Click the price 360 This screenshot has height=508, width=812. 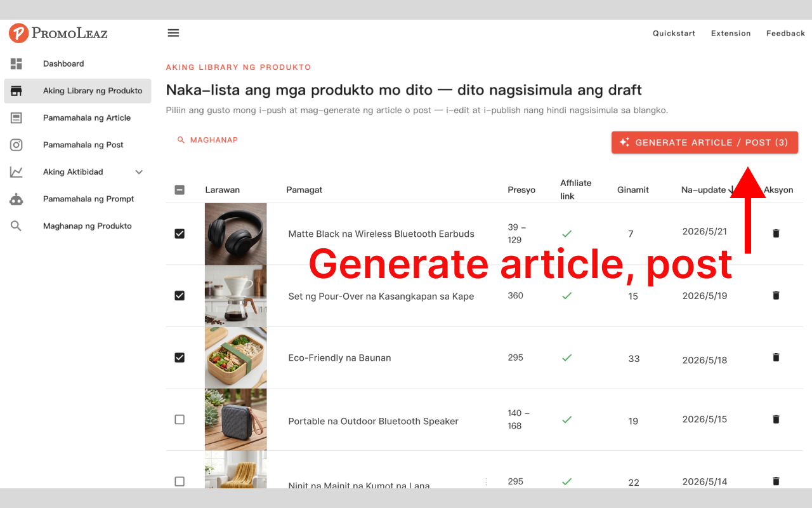(516, 295)
